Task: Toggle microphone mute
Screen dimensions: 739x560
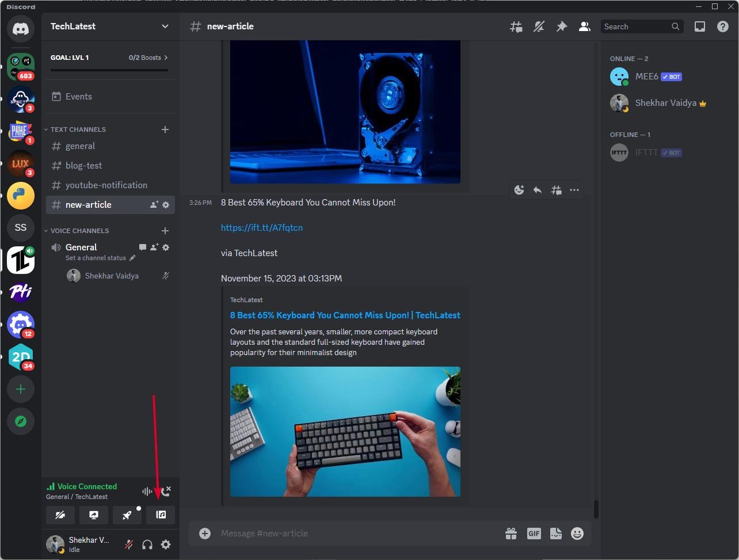Action: point(129,544)
